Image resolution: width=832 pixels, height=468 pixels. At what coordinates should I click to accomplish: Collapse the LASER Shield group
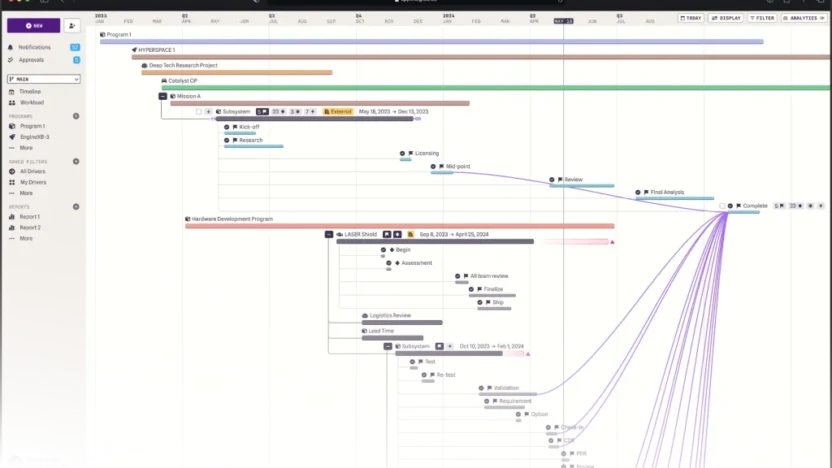point(328,234)
